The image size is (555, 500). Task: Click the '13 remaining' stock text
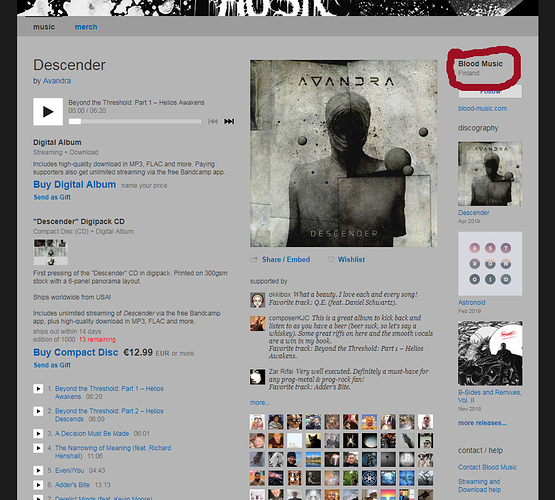click(x=97, y=339)
